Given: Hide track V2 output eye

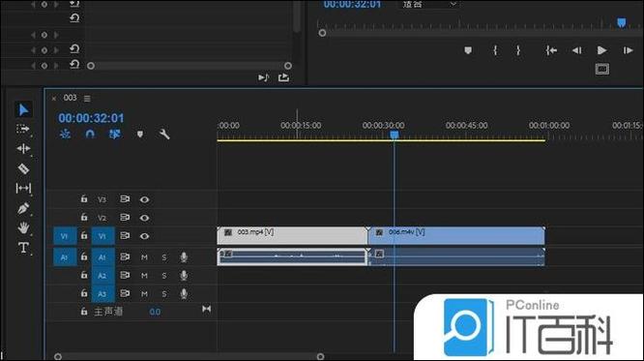Looking at the screenshot, I should pyautogui.click(x=144, y=218).
